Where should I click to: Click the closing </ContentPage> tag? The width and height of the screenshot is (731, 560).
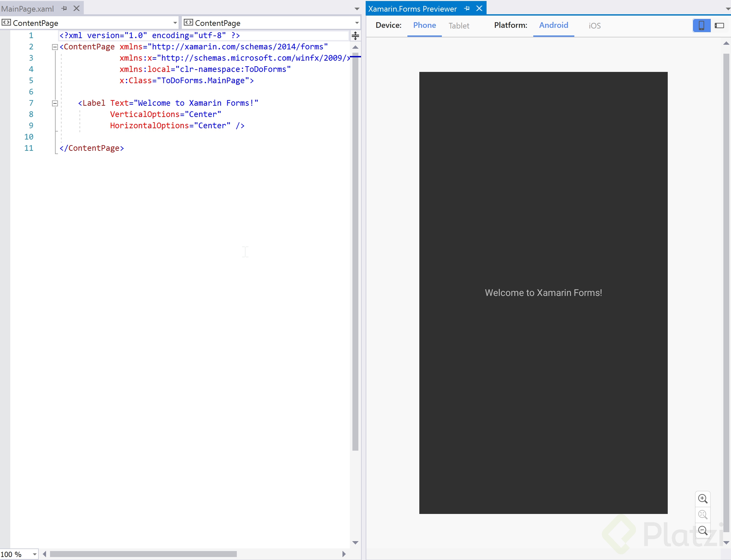tap(92, 148)
